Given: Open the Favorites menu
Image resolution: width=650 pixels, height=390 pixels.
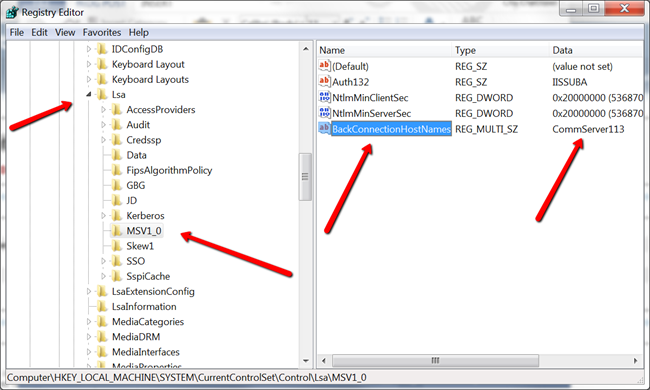Looking at the screenshot, I should [102, 32].
